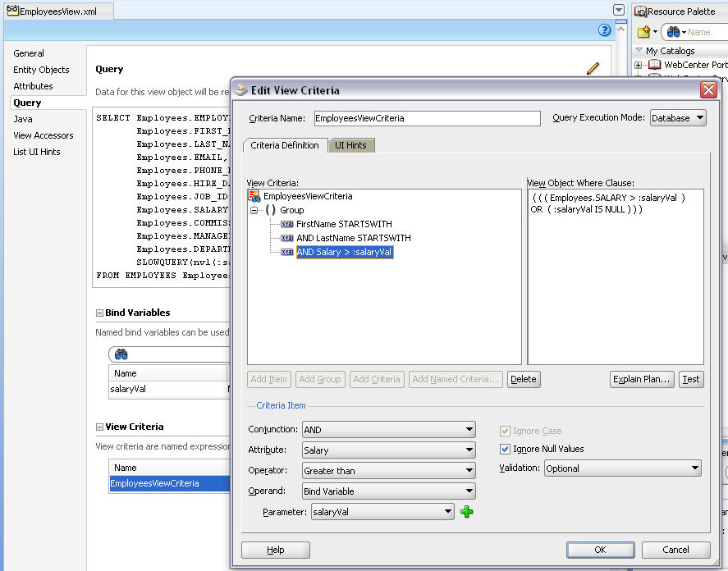Click the FirstName STARTSWITH item icon

(287, 224)
